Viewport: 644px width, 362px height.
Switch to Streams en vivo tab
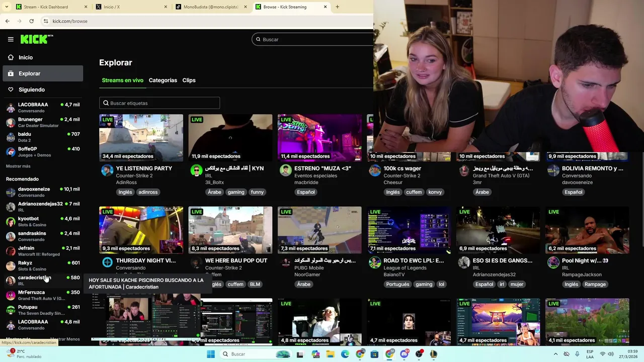pyautogui.click(x=122, y=80)
